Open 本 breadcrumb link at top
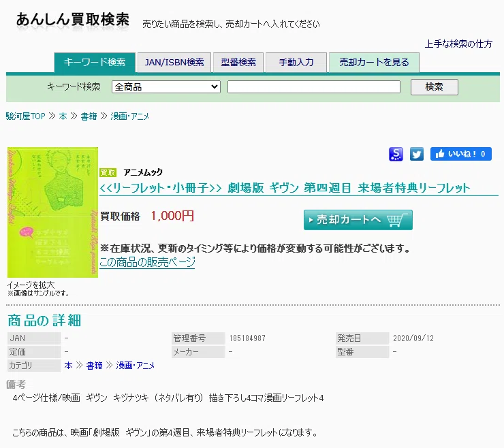The width and height of the screenshot is (504, 448). (x=63, y=116)
